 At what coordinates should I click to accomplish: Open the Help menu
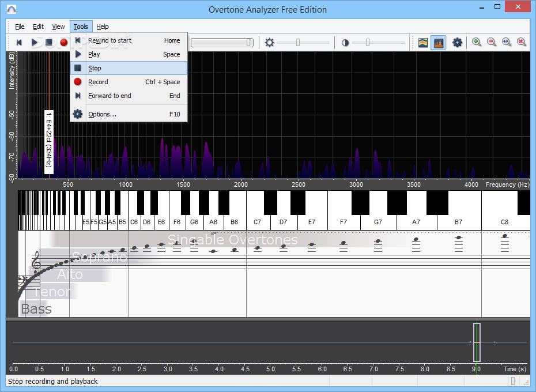102,27
